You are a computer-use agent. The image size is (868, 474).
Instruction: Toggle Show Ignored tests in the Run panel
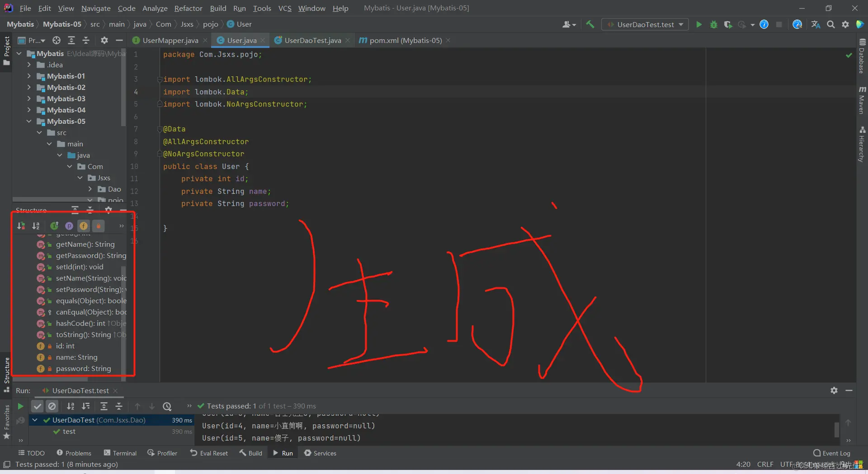click(x=52, y=406)
